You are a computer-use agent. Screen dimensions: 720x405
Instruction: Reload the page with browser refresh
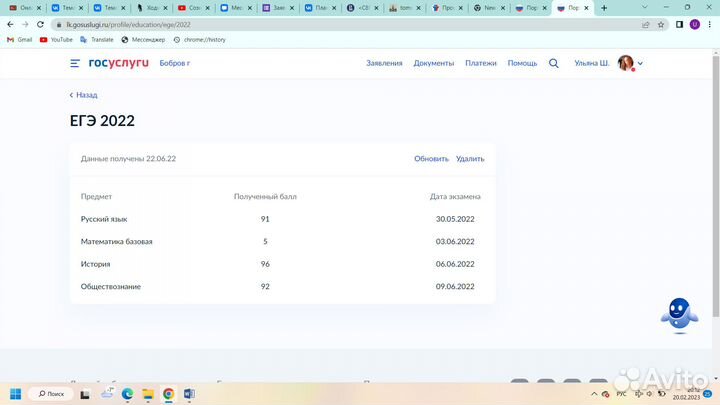[x=40, y=24]
